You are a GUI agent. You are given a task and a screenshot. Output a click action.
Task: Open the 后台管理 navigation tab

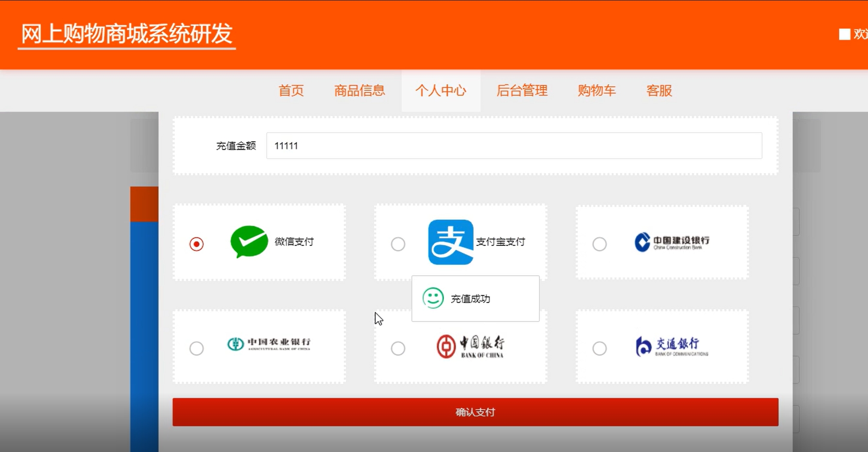[x=522, y=91]
